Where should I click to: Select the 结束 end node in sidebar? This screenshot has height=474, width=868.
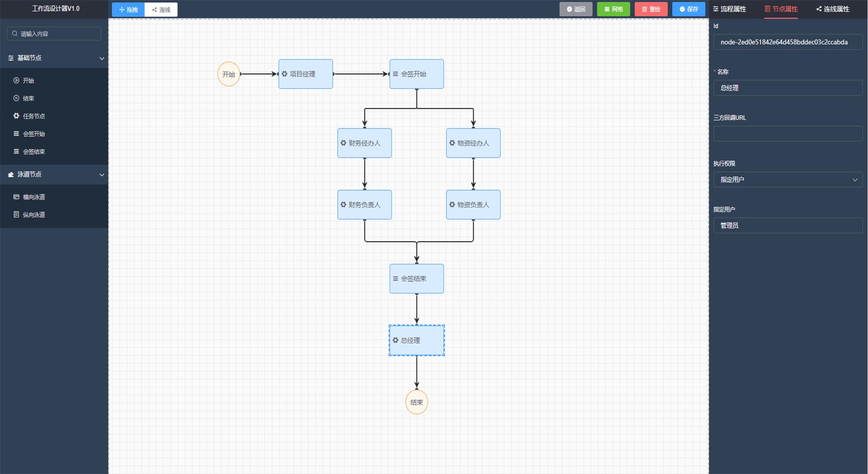[x=28, y=98]
